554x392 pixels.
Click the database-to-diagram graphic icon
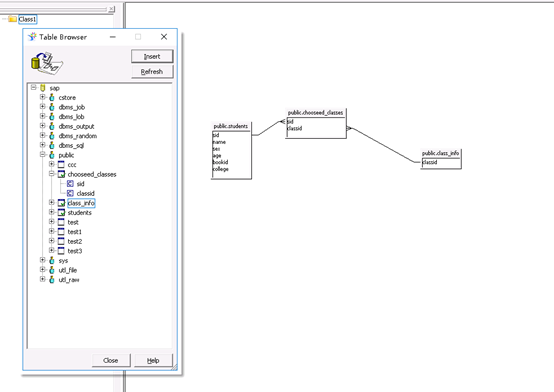47,64
